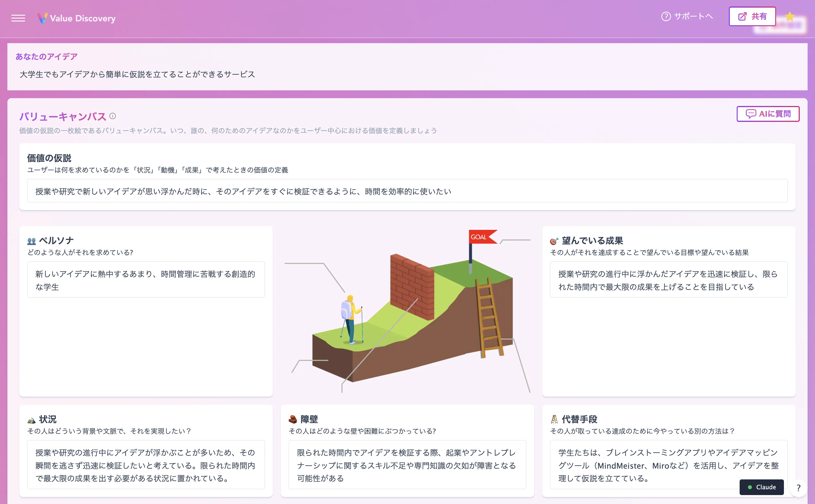This screenshot has height=504, width=815.
Task: Edit the ペルソナ text field
Action: point(146,280)
